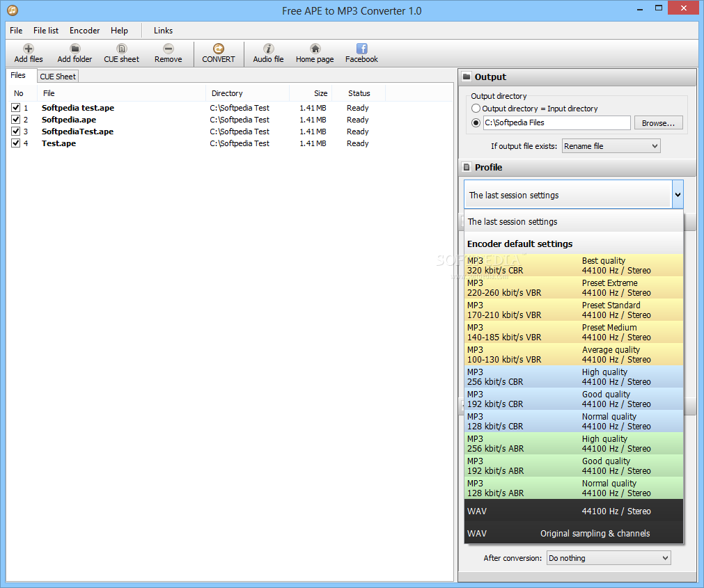
Task: Select the file name Softpedia.ape
Action: 69,119
